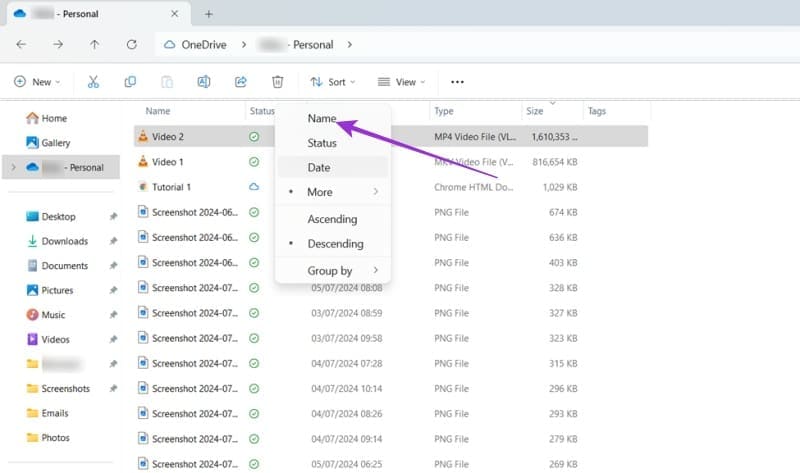Click OneDrive in the address breadcrumb
The width and height of the screenshot is (800, 473).
204,45
